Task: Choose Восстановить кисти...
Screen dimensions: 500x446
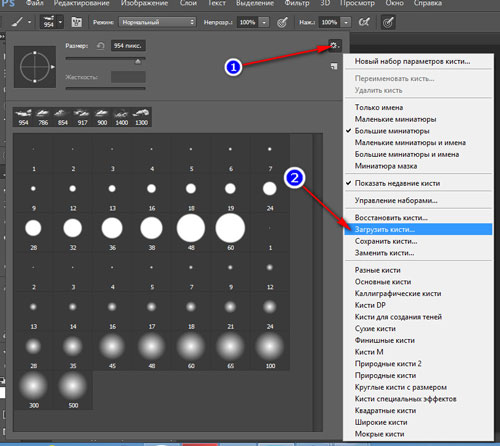Action: (x=418, y=218)
